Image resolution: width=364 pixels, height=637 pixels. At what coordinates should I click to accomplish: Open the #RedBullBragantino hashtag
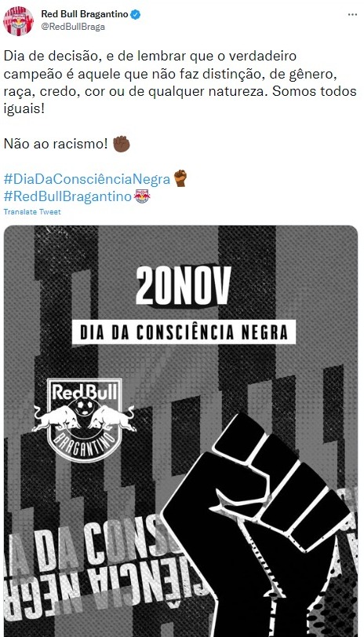point(67,196)
